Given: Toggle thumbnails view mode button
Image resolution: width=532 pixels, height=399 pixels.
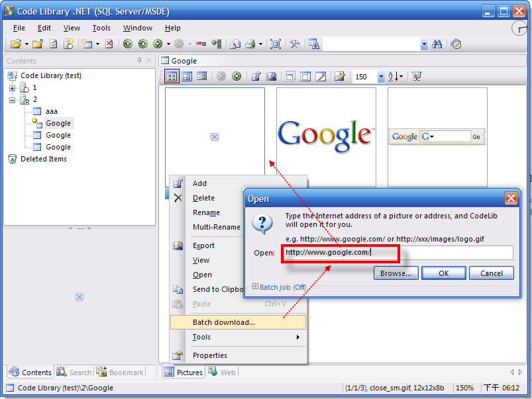Looking at the screenshot, I should (172, 76).
